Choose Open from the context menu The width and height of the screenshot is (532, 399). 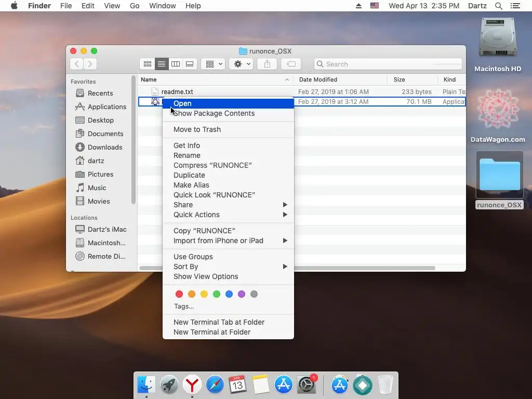229,103
